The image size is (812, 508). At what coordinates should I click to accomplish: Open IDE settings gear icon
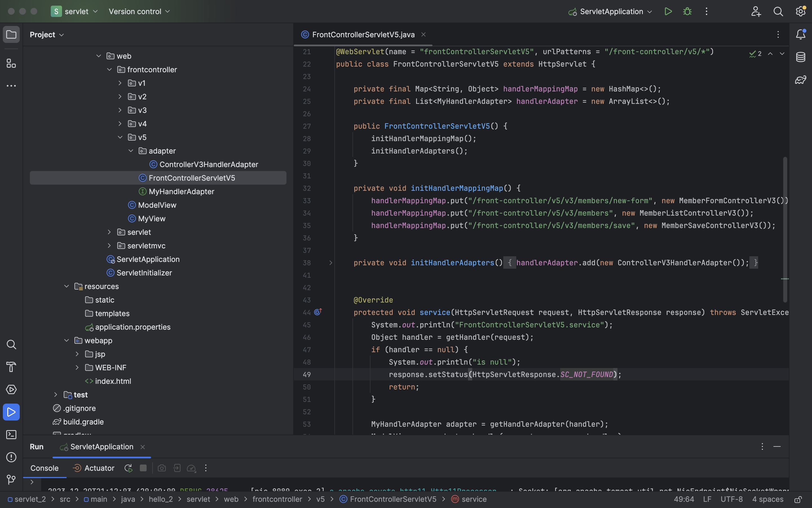pyautogui.click(x=801, y=11)
